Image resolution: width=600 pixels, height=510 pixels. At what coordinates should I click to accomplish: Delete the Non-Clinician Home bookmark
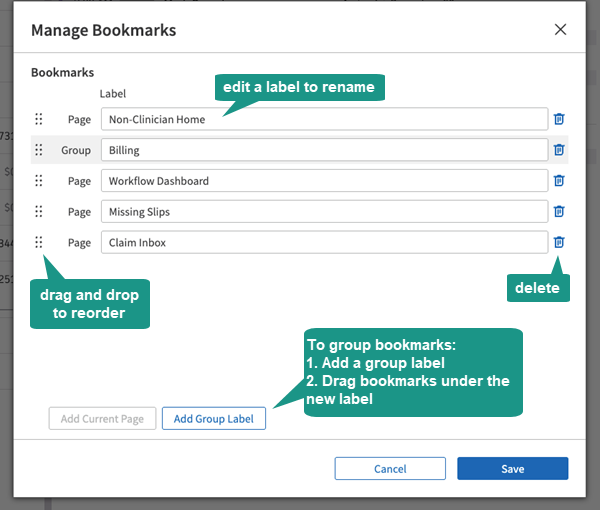559,119
